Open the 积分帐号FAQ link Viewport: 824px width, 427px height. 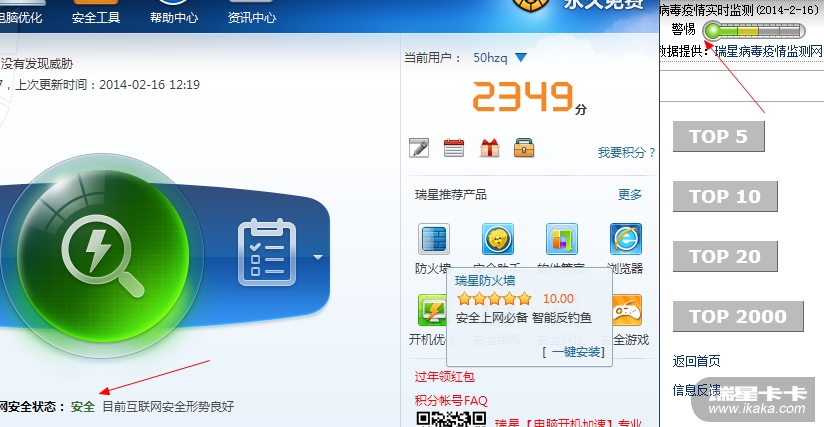pos(451,401)
